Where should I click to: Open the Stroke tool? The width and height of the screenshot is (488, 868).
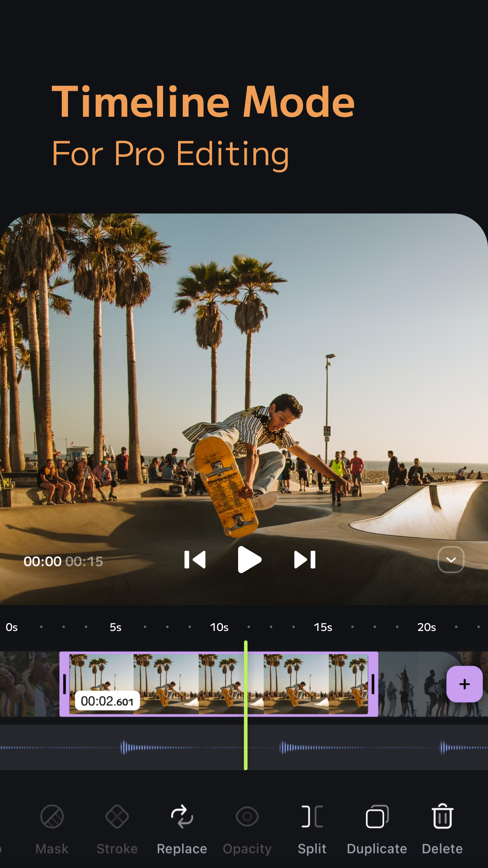point(117,829)
